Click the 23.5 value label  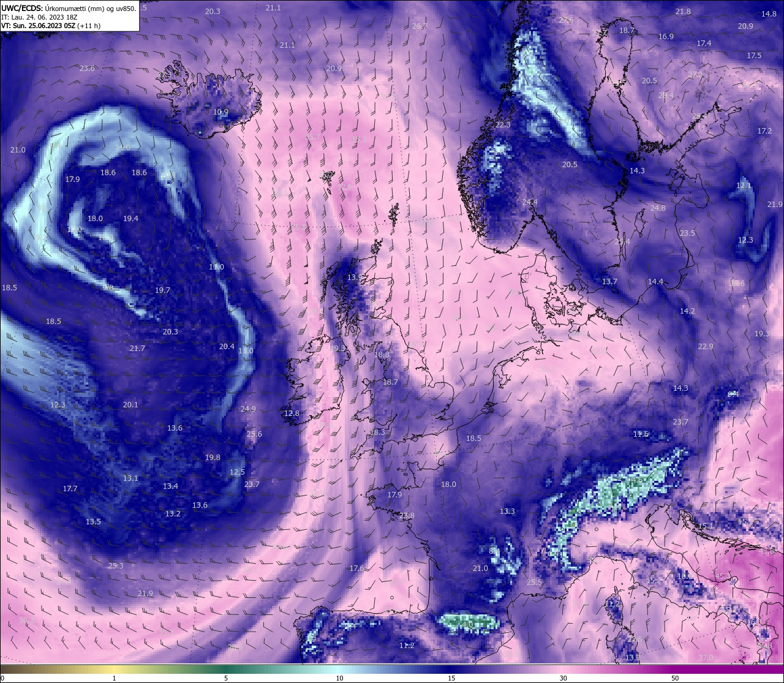(687, 233)
